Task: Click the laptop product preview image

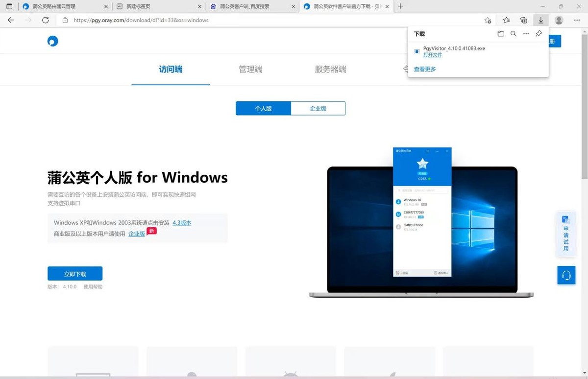Action: click(421, 222)
